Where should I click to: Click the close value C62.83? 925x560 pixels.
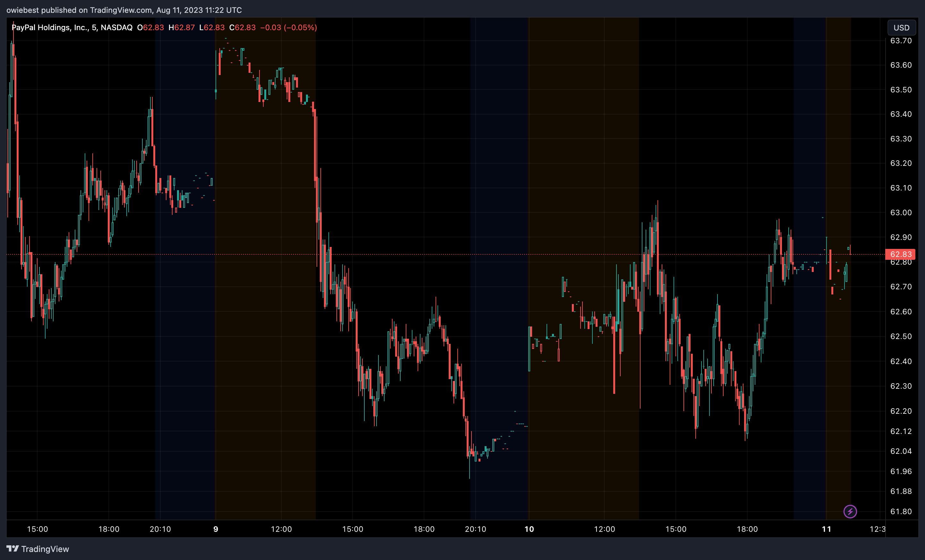[242, 27]
